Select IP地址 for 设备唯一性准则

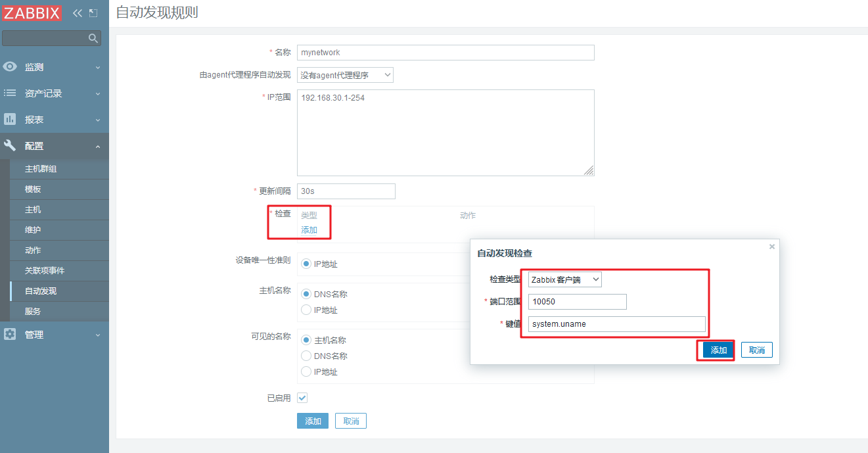coord(306,264)
